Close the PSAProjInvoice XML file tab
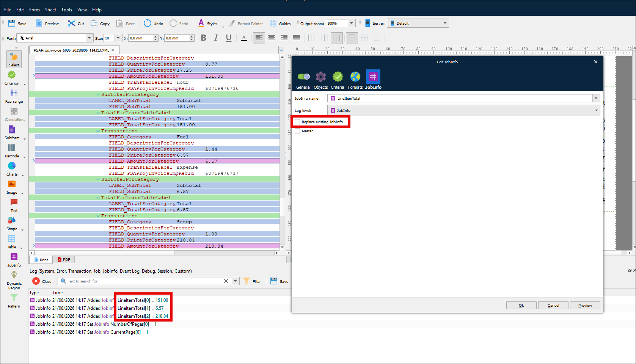This screenshot has height=364, width=636. 113,50
